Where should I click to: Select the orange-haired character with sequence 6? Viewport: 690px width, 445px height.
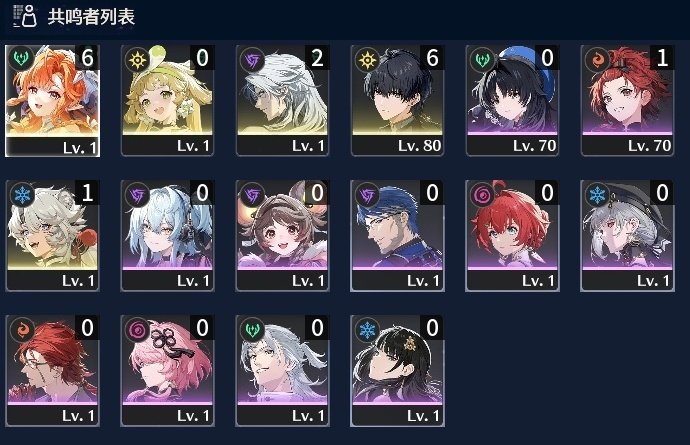[52, 101]
